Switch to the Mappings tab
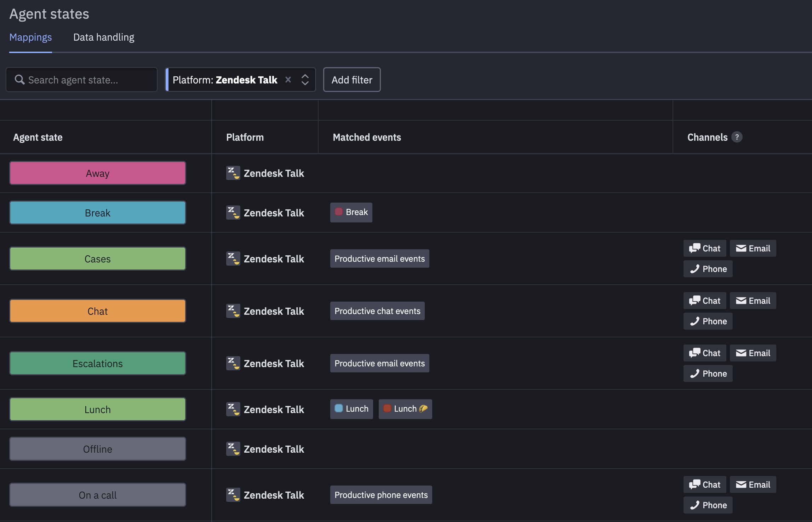This screenshot has height=522, width=812. click(30, 37)
